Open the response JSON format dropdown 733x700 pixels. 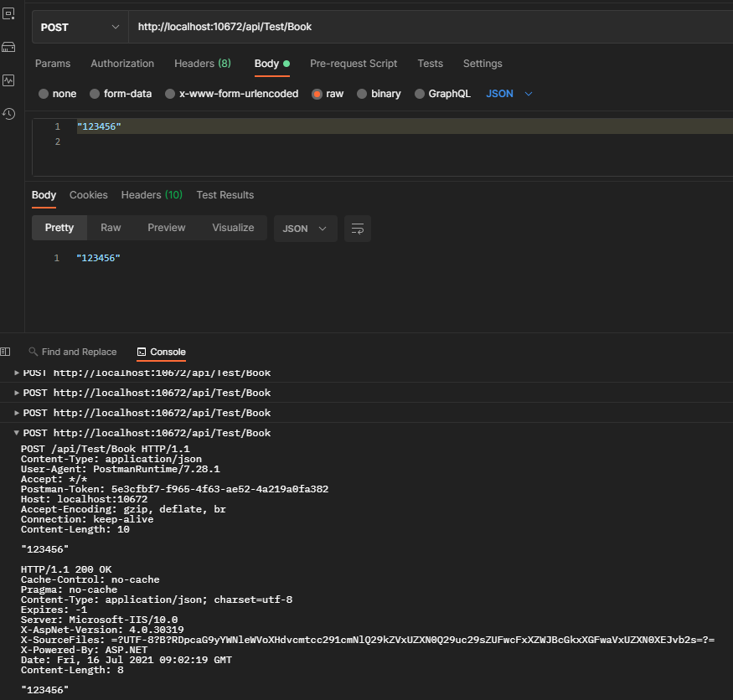[305, 229]
